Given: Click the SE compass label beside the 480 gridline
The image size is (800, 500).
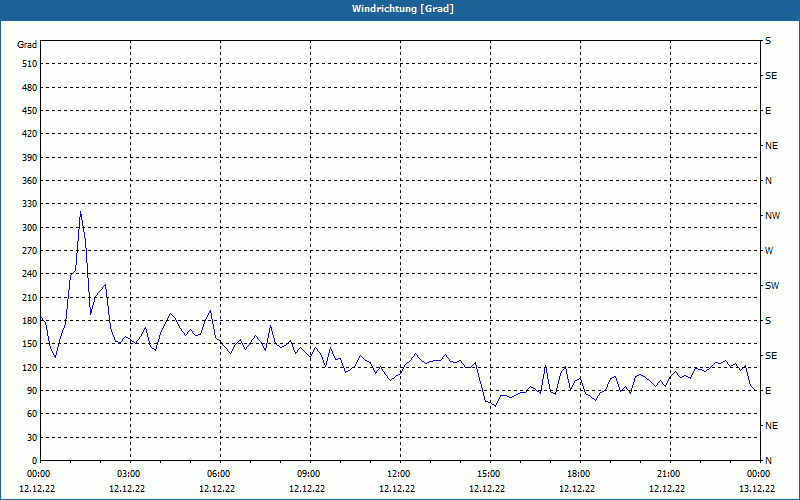Looking at the screenshot, I should (771, 76).
